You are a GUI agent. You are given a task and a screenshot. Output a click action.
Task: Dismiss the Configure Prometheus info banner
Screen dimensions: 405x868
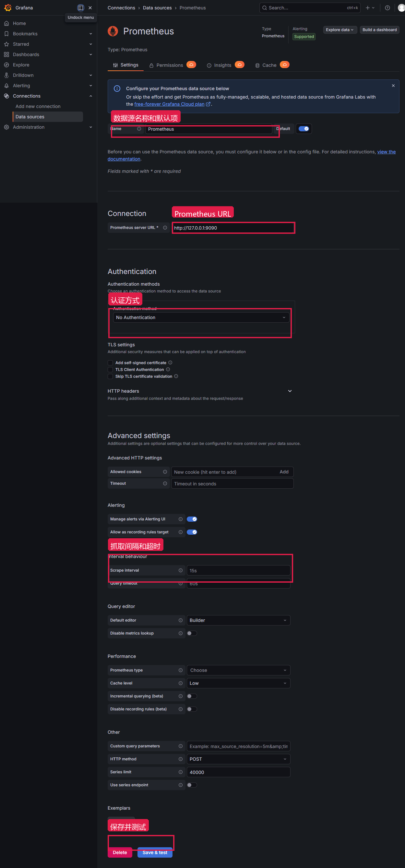tap(393, 86)
